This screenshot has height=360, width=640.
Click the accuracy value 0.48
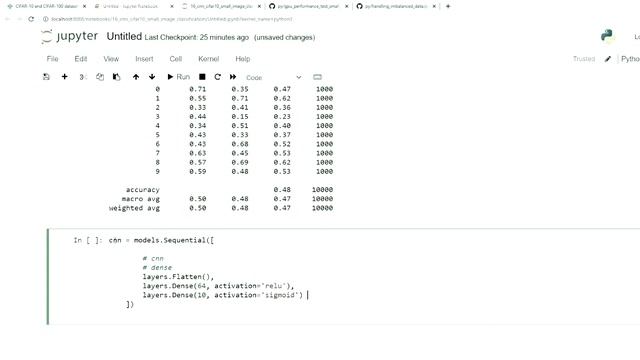282,189
